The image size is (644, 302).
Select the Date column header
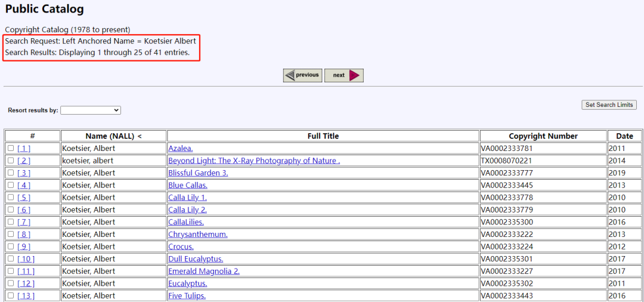[624, 136]
